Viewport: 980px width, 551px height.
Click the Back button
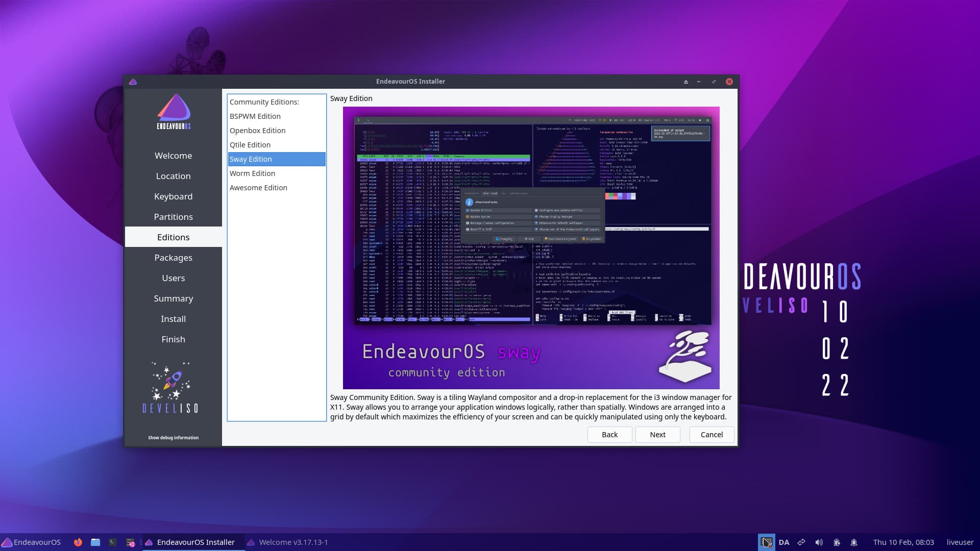610,435
